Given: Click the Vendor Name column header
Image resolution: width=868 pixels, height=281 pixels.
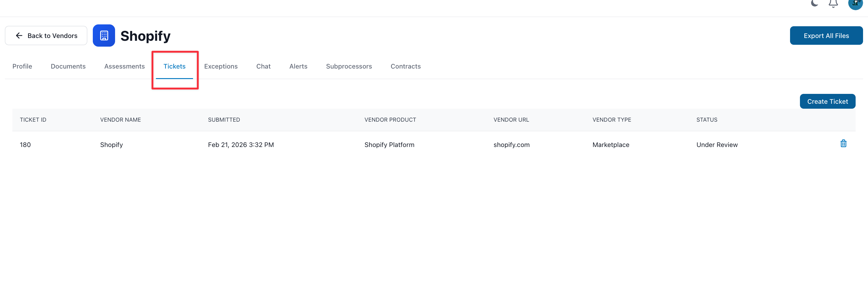Looking at the screenshot, I should click(121, 120).
